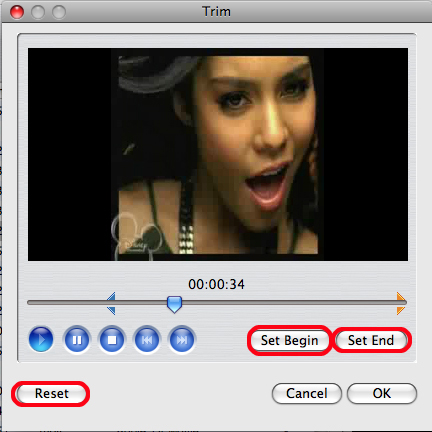Select the orange end trim marker
This screenshot has width=432, height=432.
pos(401,303)
